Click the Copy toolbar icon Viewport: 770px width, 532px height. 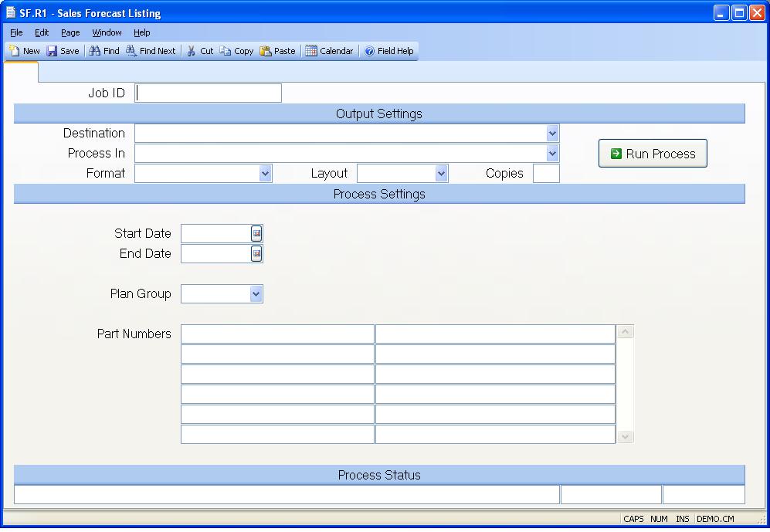pyautogui.click(x=226, y=51)
